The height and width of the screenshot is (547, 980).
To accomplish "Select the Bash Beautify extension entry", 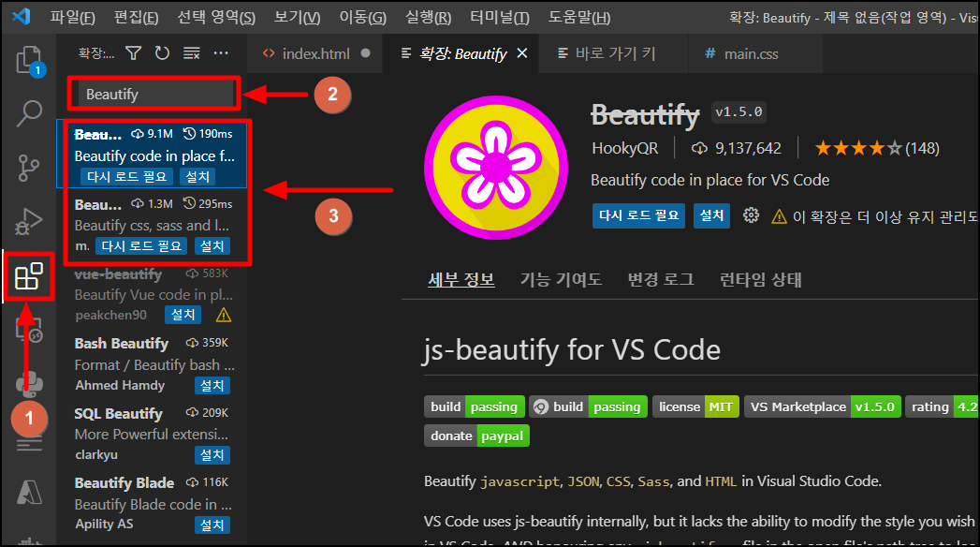I will click(x=153, y=364).
